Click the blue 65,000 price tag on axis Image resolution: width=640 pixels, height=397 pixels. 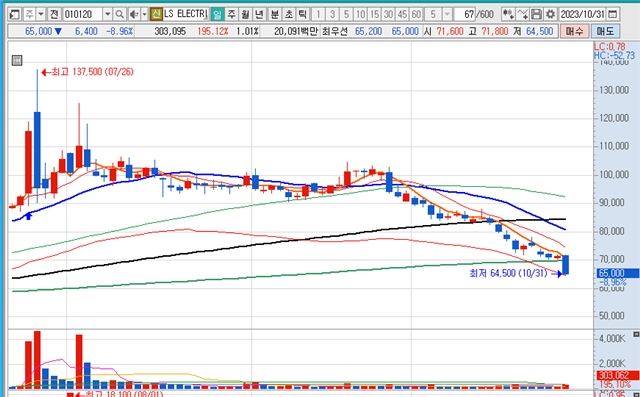618,273
